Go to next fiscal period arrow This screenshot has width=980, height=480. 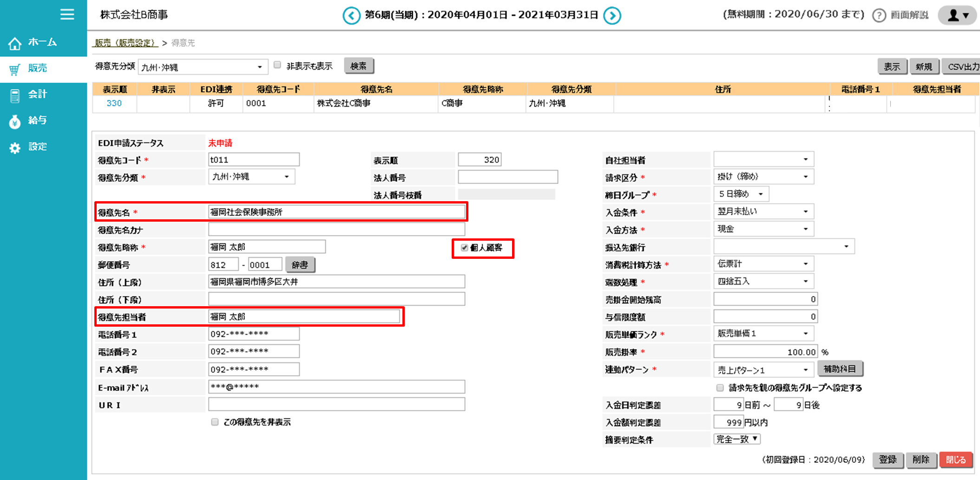tap(612, 16)
